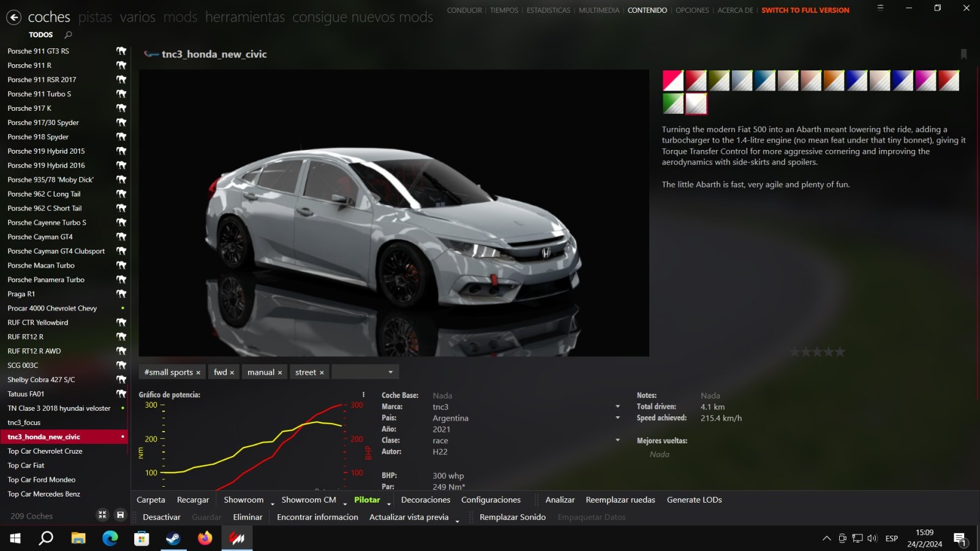Screen dimensions: 980x551
Task: Click the TODOS filter label
Action: point(40,35)
